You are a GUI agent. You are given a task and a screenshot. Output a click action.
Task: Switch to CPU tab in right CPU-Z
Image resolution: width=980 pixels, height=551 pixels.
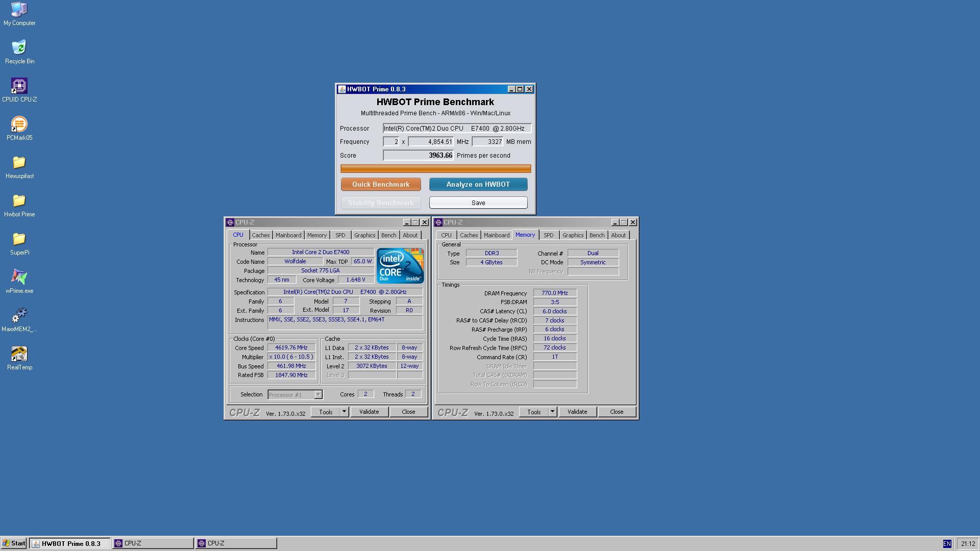tap(446, 235)
